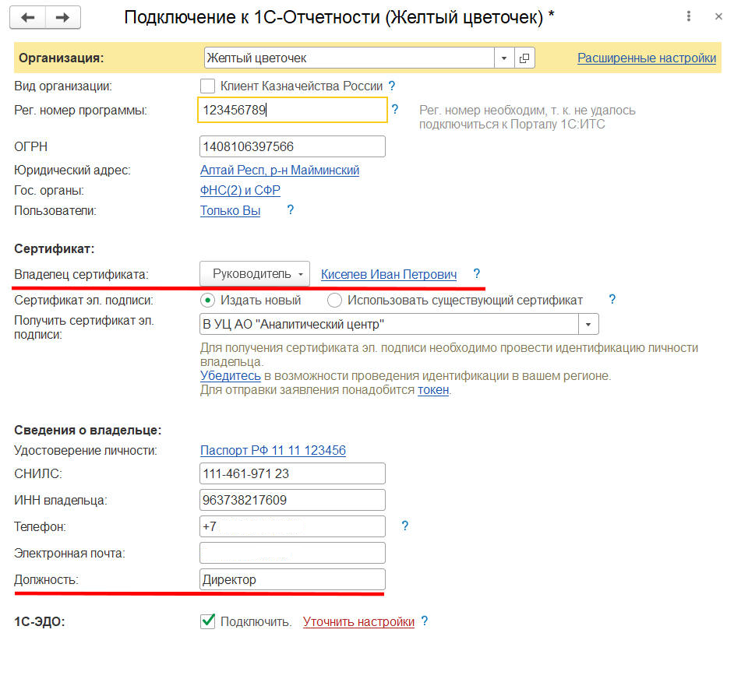The width and height of the screenshot is (734, 700).
Task: Click the Уточнить настройки link
Action: point(358,621)
